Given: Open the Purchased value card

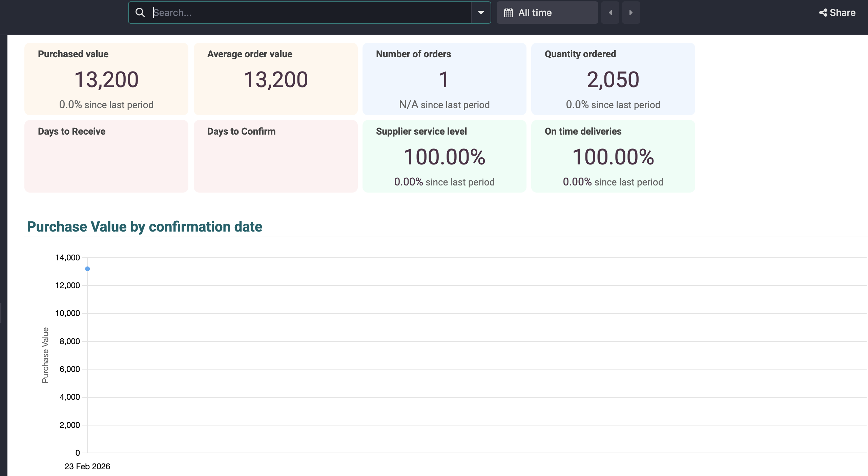Looking at the screenshot, I should (x=106, y=79).
